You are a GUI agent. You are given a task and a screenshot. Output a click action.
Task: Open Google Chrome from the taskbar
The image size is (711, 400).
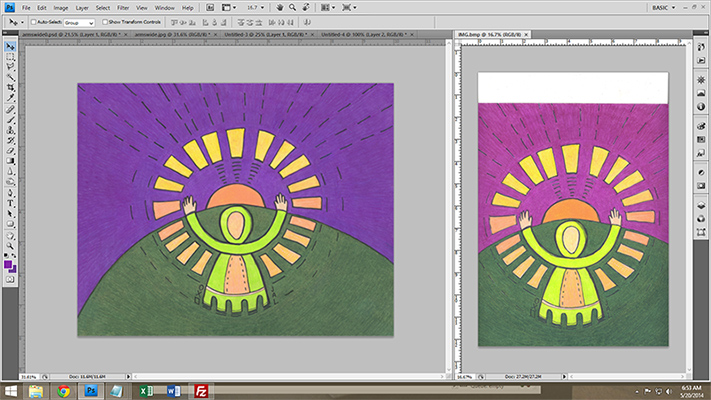click(63, 390)
